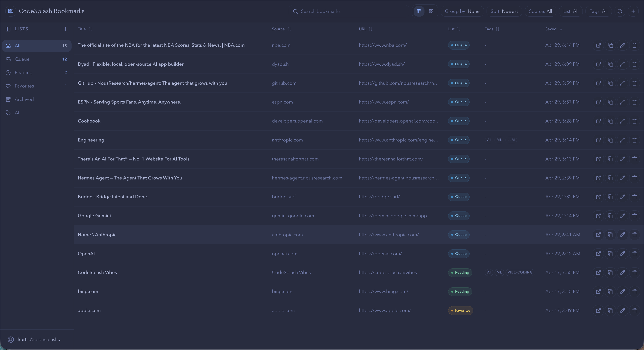
Task: Edit the Dyad bookmark
Action: (x=622, y=64)
